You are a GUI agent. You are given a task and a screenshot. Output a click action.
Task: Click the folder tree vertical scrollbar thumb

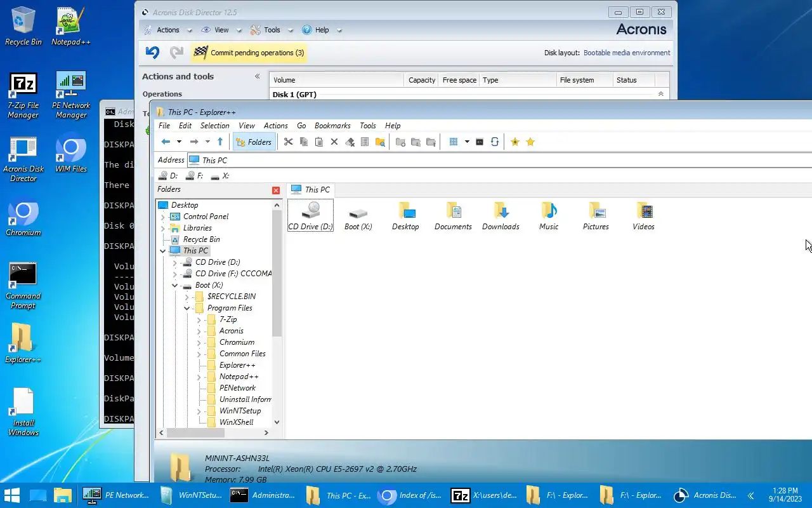277,273
